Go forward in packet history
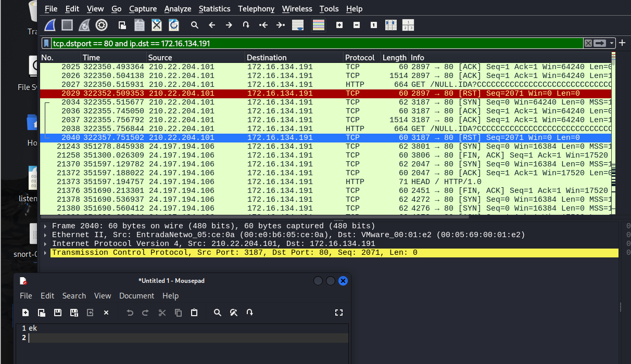The image size is (631, 364). (229, 25)
